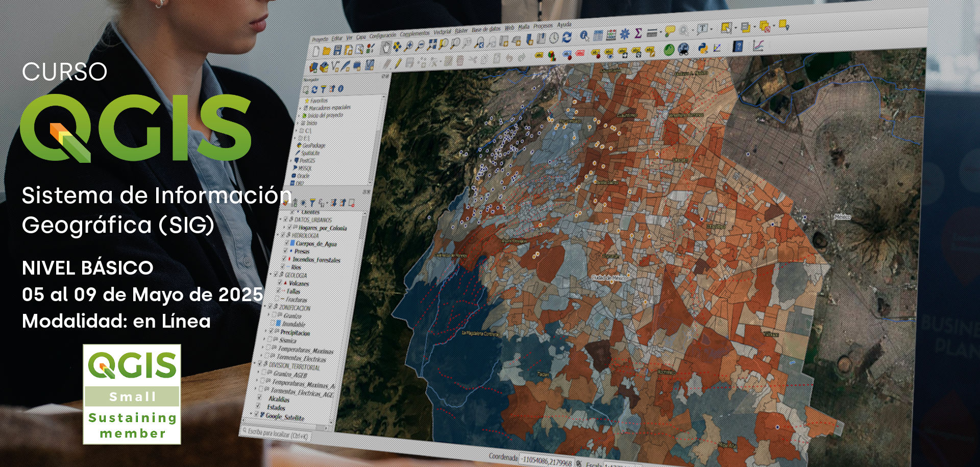Toggle the Incendios_Forestales layer checkbox
The image size is (980, 467).
[284, 259]
